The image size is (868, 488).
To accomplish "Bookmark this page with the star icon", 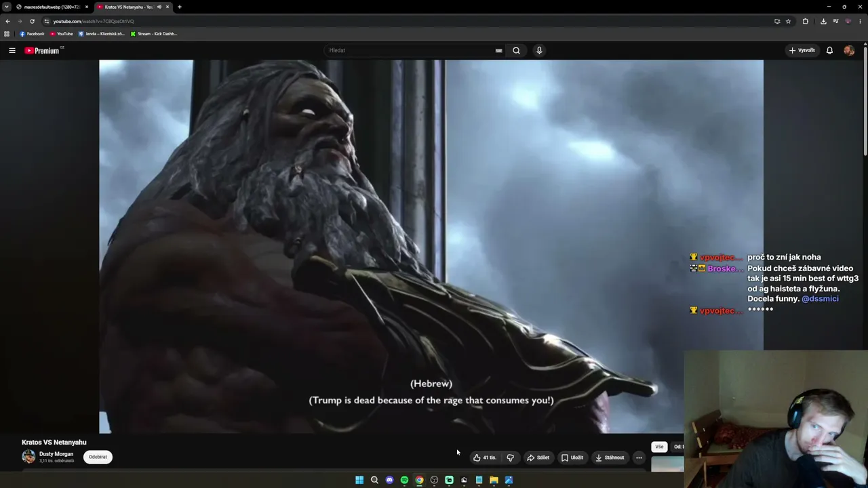I will coord(788,21).
